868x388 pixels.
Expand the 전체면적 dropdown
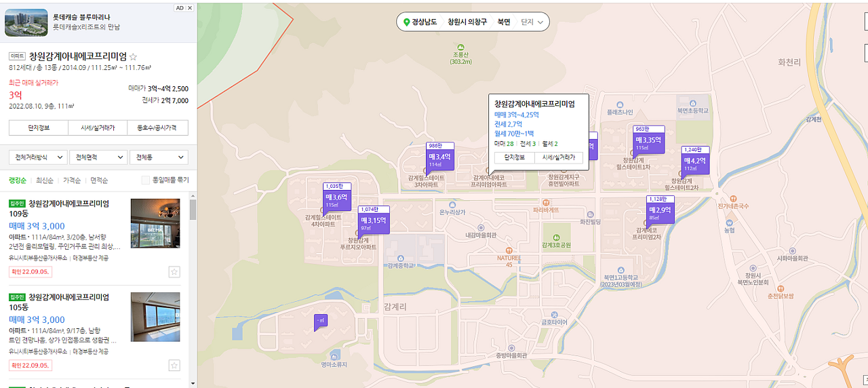pos(98,157)
